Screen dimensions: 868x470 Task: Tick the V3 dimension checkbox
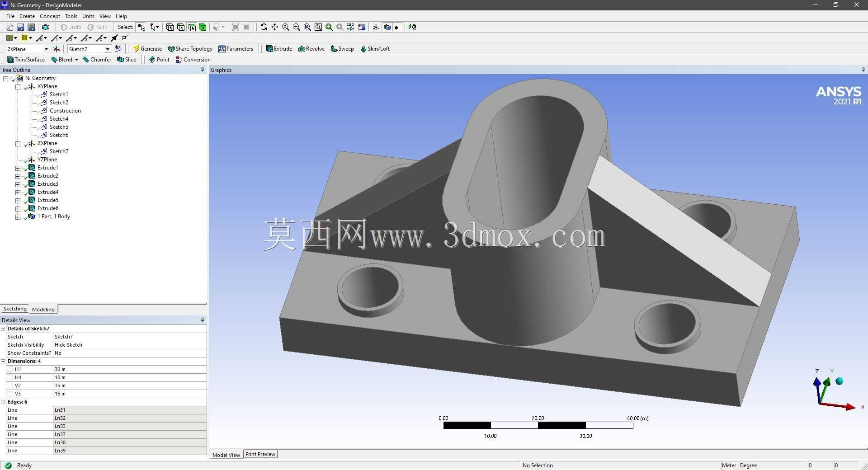(x=10, y=394)
